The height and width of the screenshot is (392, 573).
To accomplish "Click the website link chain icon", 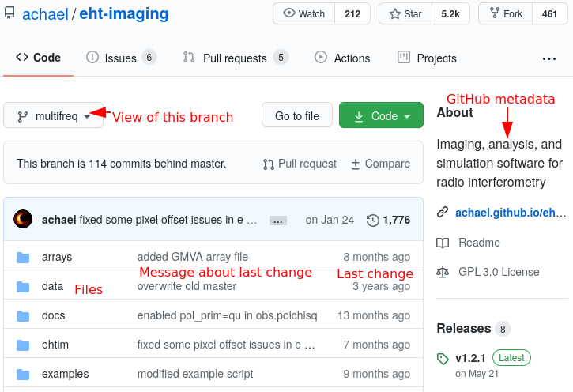I will 443,213.
